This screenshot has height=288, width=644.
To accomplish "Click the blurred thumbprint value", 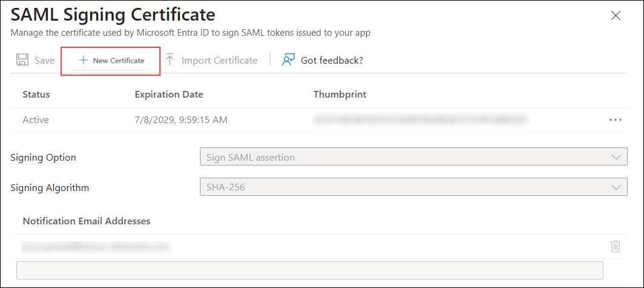I will (421, 119).
